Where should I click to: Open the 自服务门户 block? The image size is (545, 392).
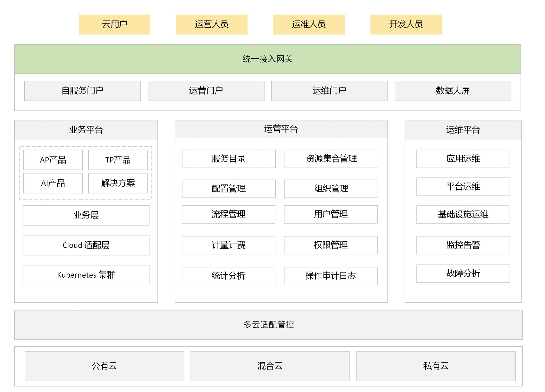click(x=83, y=91)
